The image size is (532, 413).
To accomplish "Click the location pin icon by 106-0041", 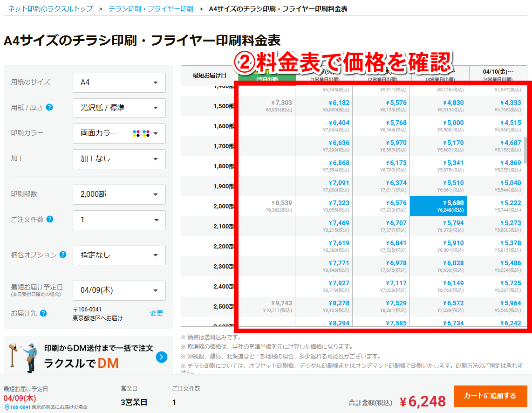I will tap(7, 407).
